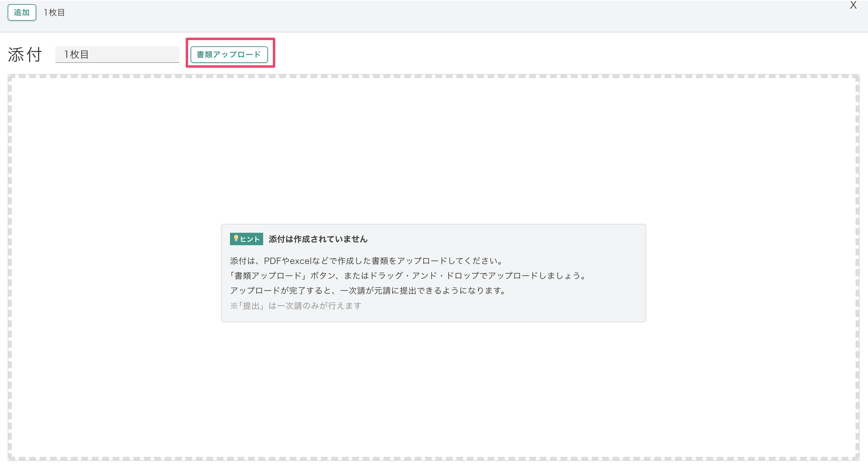Click the gray note ※「提出」は一次請のみが行えます
Viewport: 868px width, 472px height.
click(x=296, y=306)
